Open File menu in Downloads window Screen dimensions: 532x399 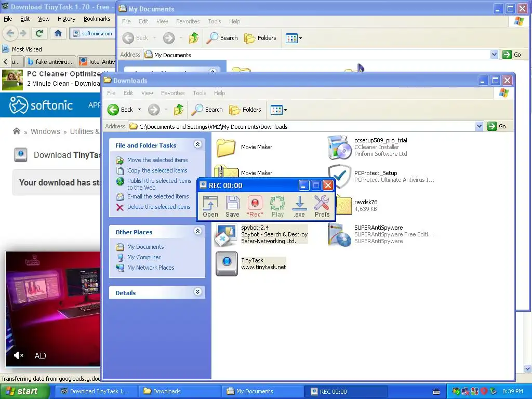pyautogui.click(x=111, y=93)
